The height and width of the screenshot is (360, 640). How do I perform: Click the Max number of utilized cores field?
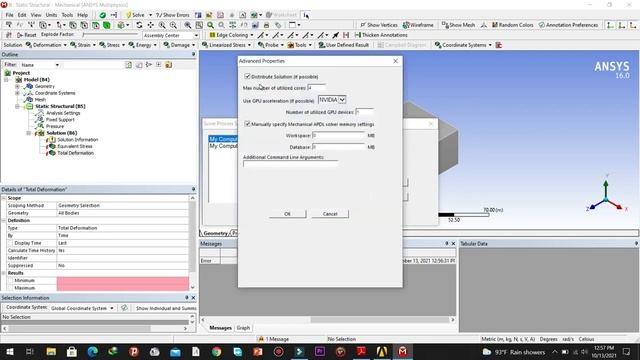click(316, 88)
